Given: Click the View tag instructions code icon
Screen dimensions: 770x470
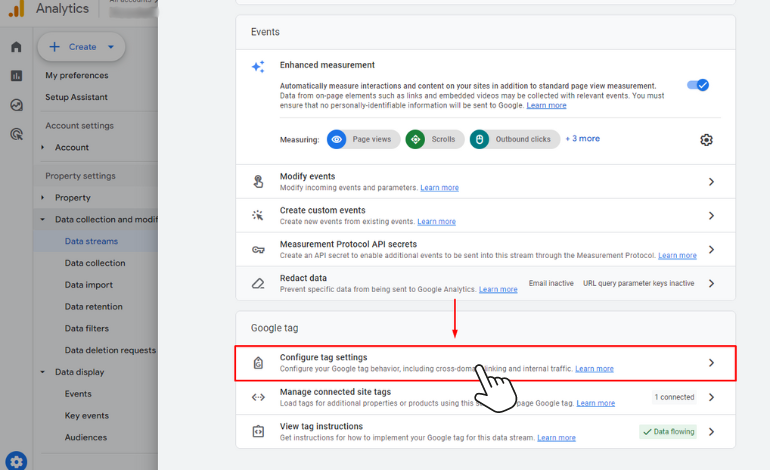Looking at the screenshot, I should (258, 432).
